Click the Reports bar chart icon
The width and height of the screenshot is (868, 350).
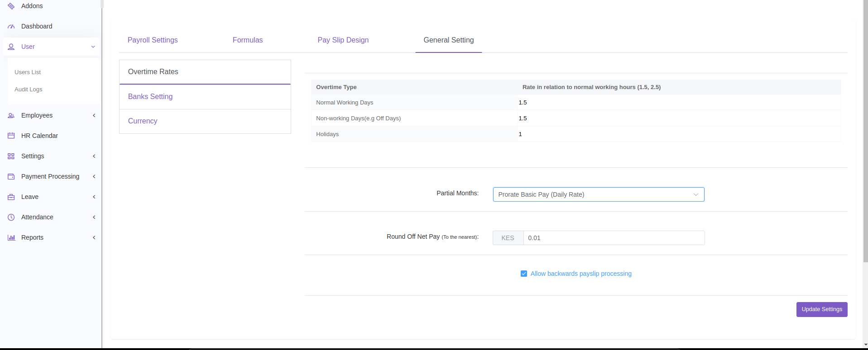[x=11, y=238]
